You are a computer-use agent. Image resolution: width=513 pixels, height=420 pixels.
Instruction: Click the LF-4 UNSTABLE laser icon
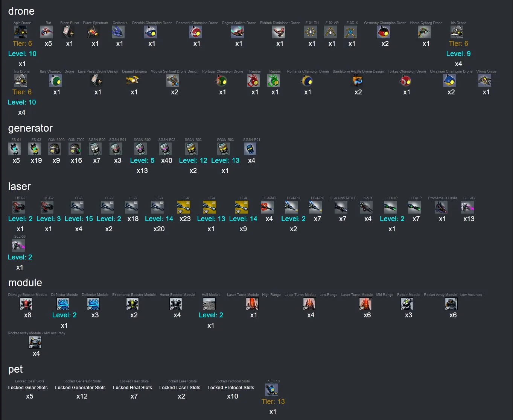point(341,208)
